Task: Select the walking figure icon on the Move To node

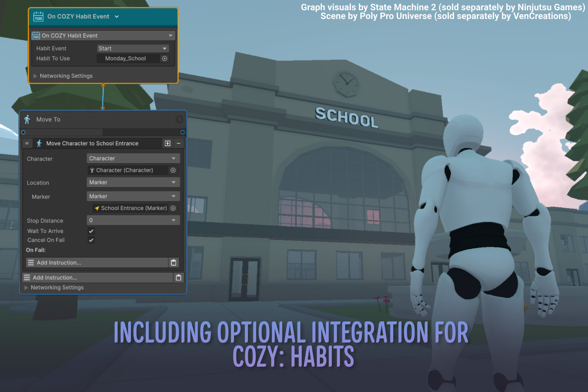Action: tap(28, 119)
